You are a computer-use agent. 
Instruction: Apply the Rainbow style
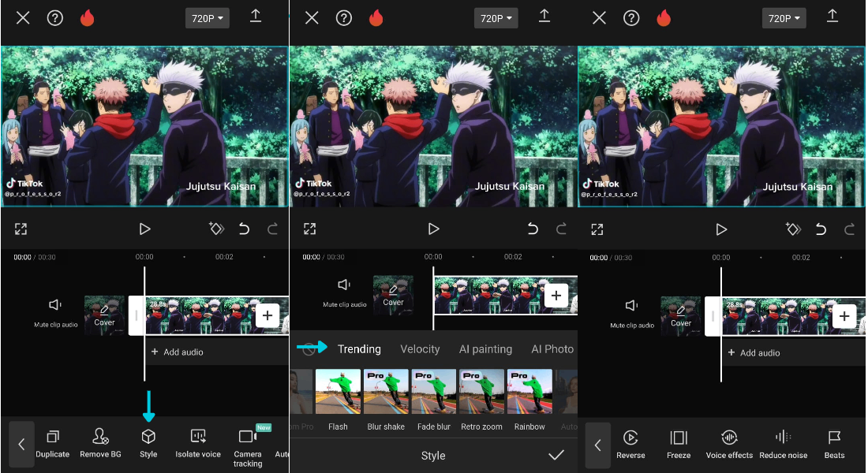[x=529, y=400]
